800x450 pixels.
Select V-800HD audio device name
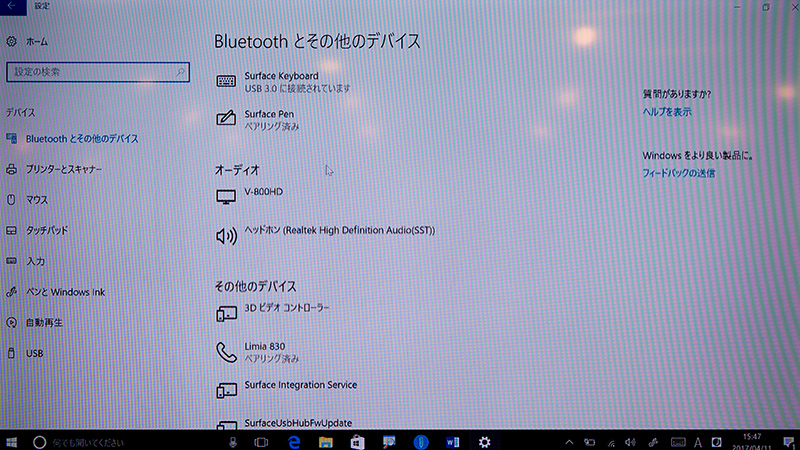click(x=263, y=192)
